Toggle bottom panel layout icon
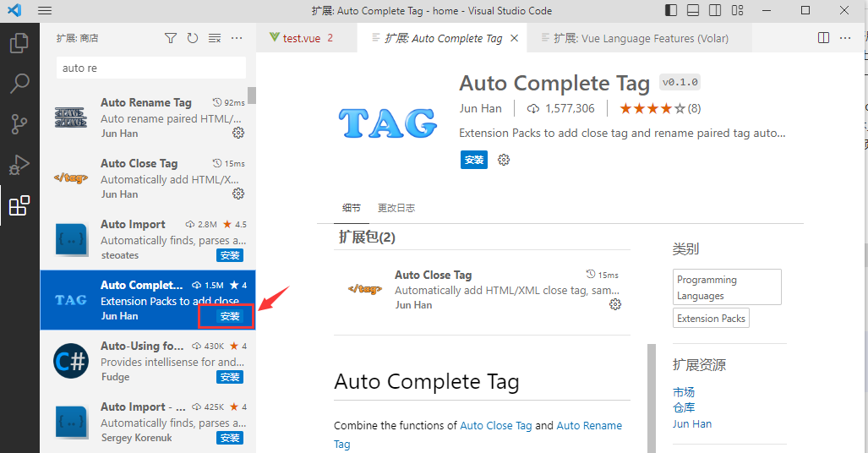Viewport: 868px width, 453px height. (693, 10)
